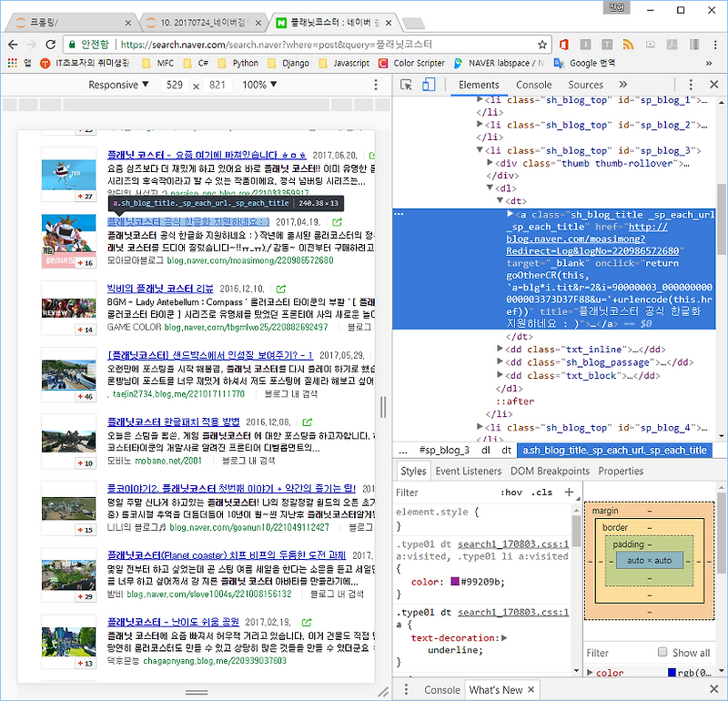Open the Python bookmark folder
This screenshot has width=728, height=701.
[x=238, y=63]
